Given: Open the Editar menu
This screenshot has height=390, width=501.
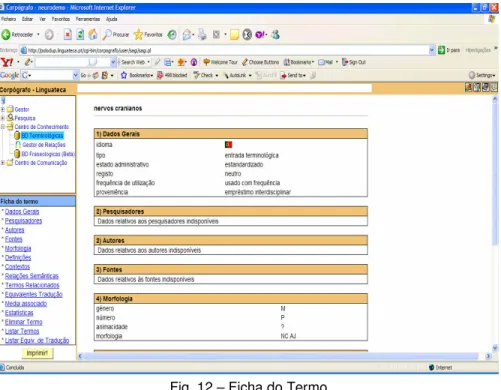Looking at the screenshot, I should [27, 19].
